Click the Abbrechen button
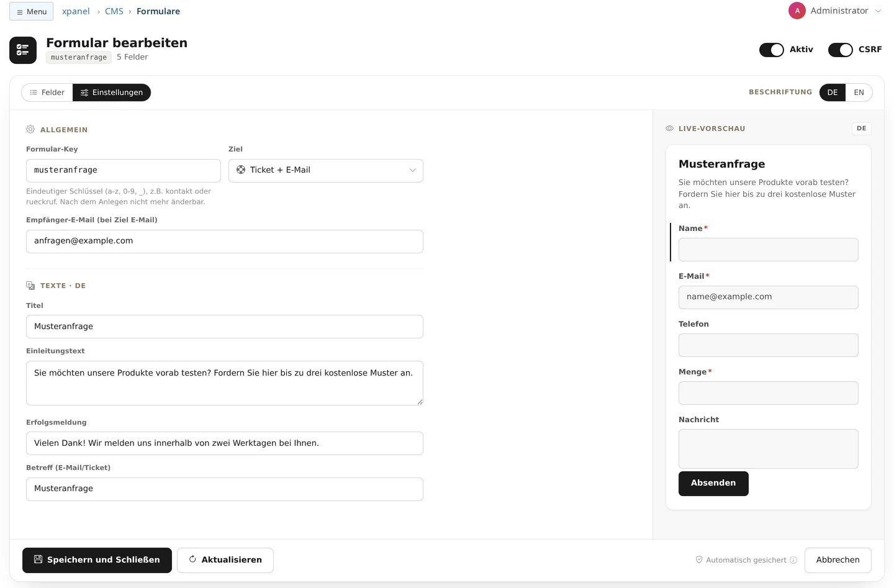Image resolution: width=894 pixels, height=588 pixels. 838,560
